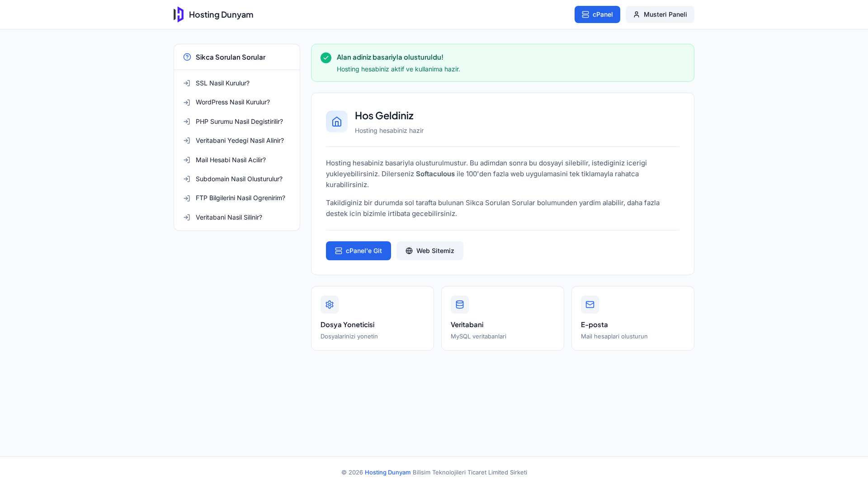Click the bold Softaculous text
Image resolution: width=868 pixels, height=488 pixels.
[435, 174]
